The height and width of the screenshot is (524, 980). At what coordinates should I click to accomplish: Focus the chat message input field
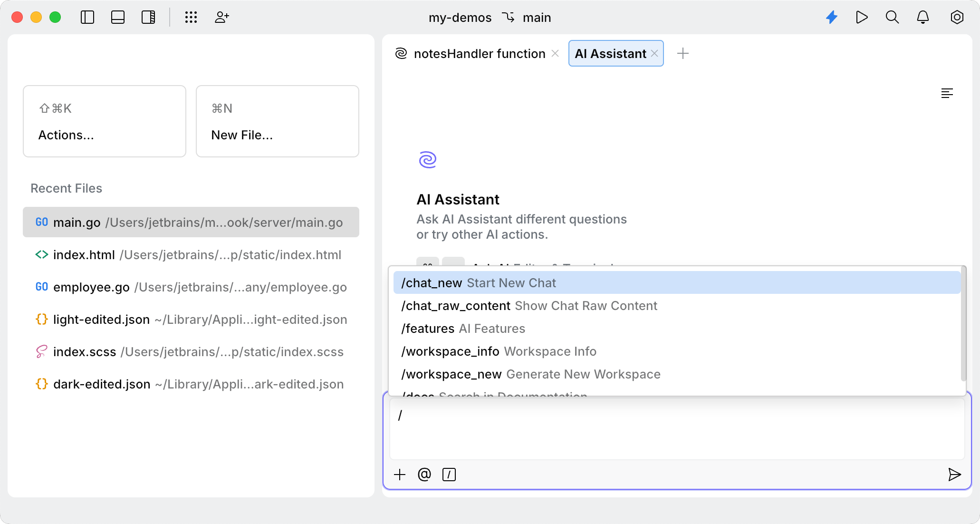pos(677,428)
